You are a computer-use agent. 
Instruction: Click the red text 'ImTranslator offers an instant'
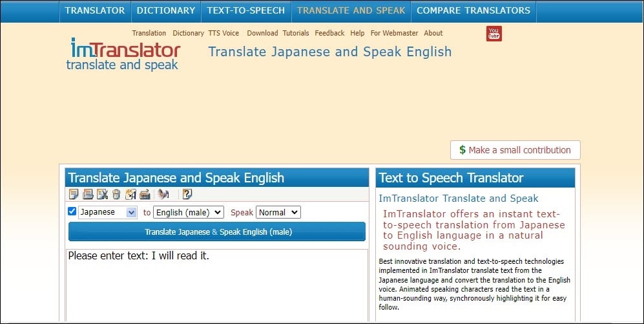click(x=474, y=230)
